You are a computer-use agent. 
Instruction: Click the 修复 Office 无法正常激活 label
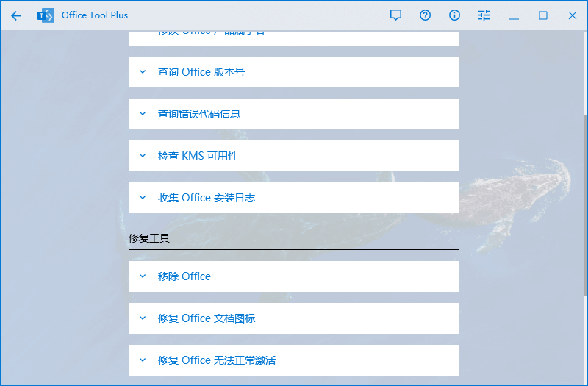click(x=217, y=360)
